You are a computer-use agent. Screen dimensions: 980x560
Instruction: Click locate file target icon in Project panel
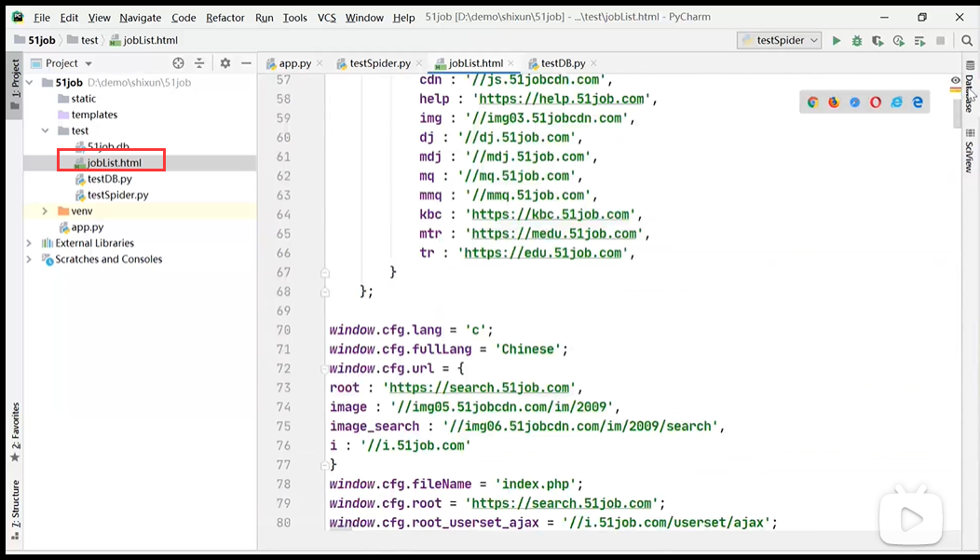pyautogui.click(x=178, y=63)
